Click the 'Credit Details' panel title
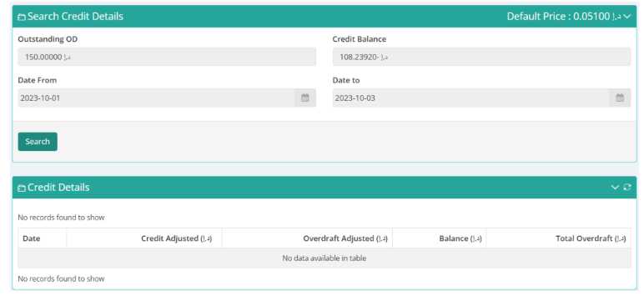 [x=58, y=188]
